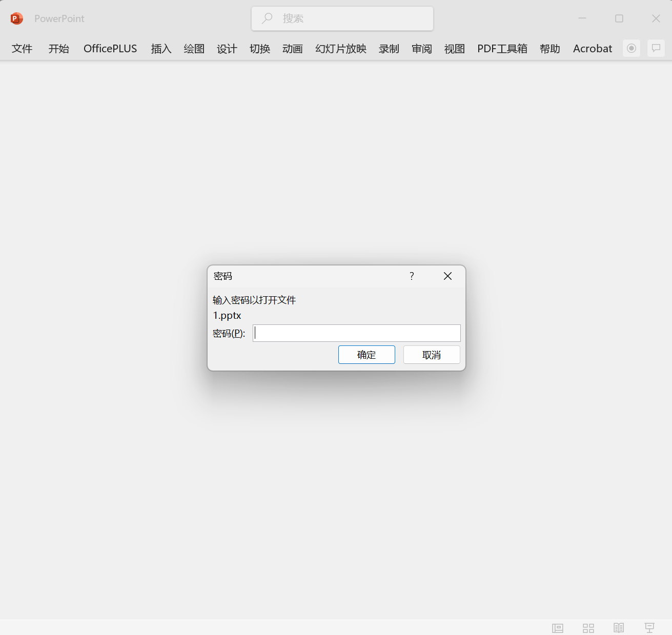Click the record icon button beside Acrobat
This screenshot has height=635, width=672.
point(632,48)
